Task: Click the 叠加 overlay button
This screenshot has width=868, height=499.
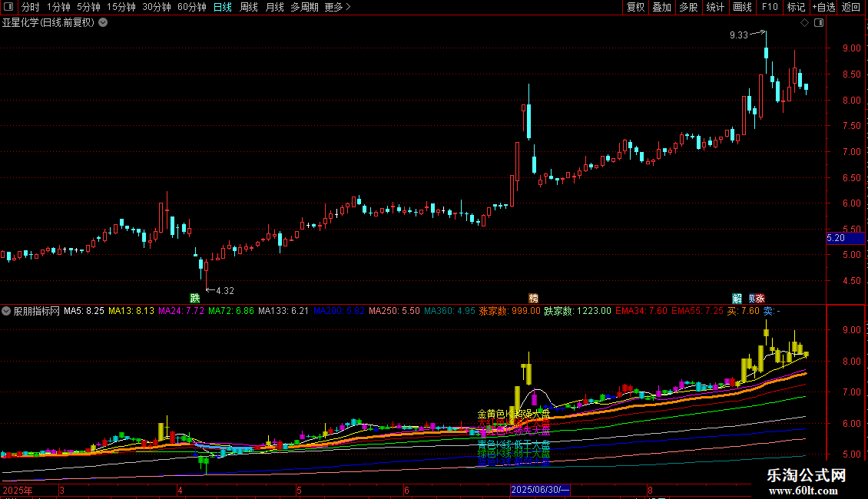Action: (661, 7)
